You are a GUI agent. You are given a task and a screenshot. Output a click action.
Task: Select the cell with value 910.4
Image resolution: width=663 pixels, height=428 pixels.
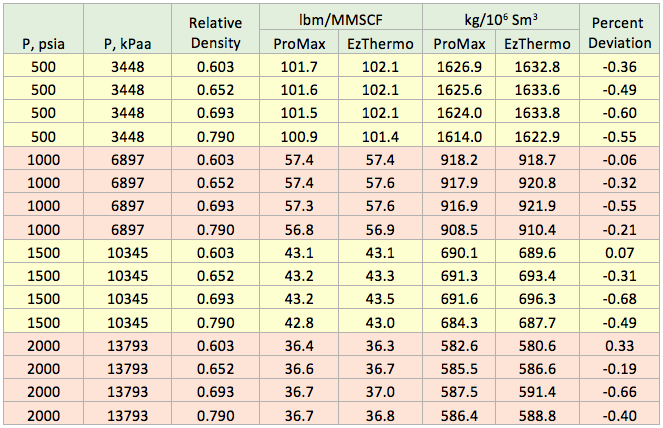[x=537, y=228]
